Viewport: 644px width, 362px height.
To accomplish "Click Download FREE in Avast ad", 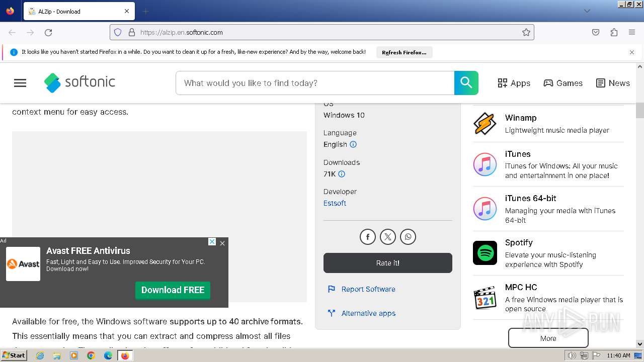I will tap(173, 290).
